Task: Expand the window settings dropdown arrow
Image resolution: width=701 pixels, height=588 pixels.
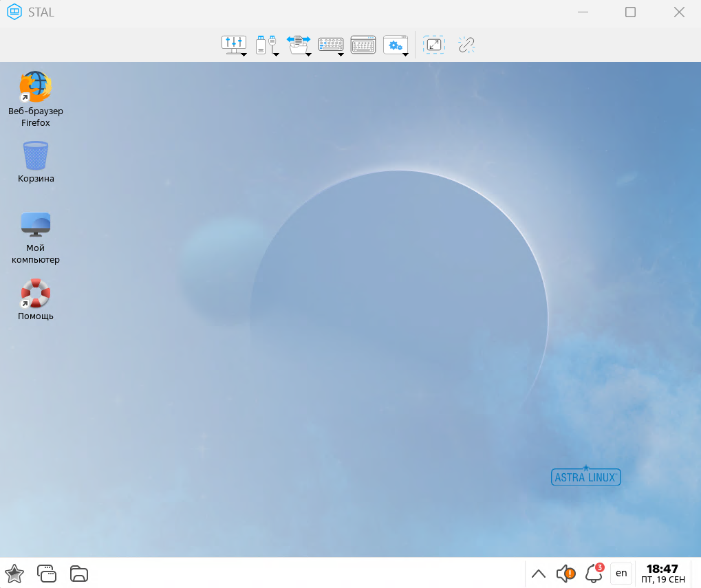Action: [x=405, y=54]
